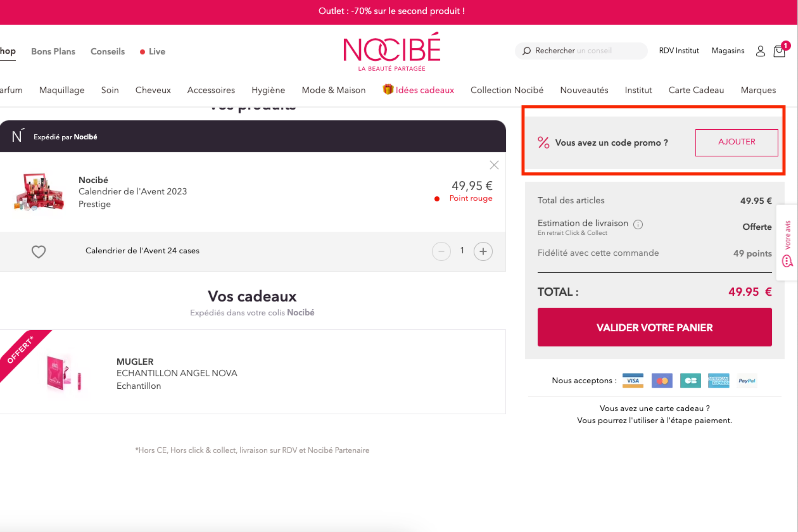
Task: Click the Offerte delivery value
Action: point(757,227)
